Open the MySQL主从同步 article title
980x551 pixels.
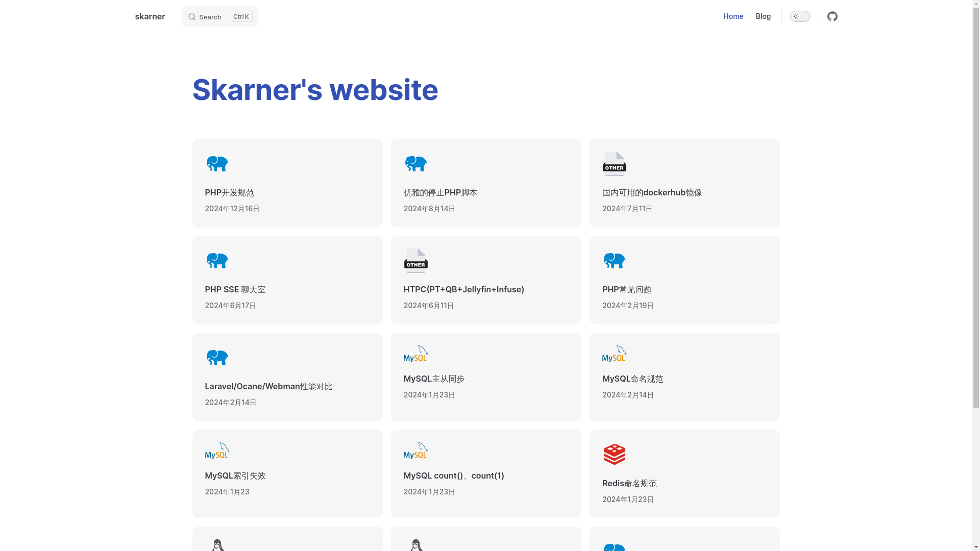(x=434, y=379)
